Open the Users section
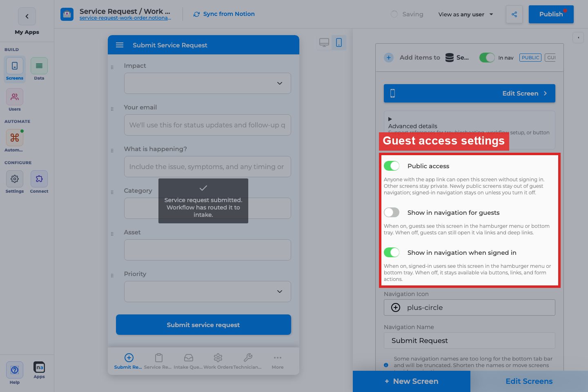Screen dimensions: 588x392 pyautogui.click(x=15, y=100)
